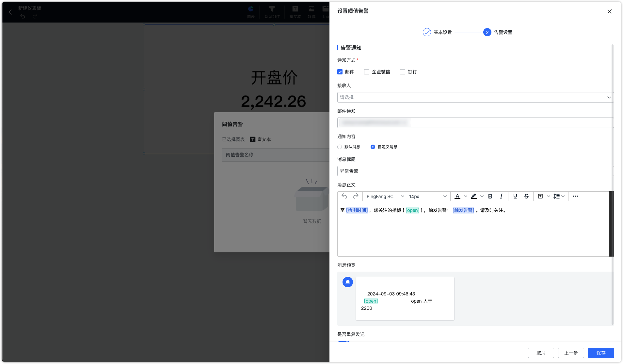
Task: Toggle italic formatting
Action: (501, 196)
